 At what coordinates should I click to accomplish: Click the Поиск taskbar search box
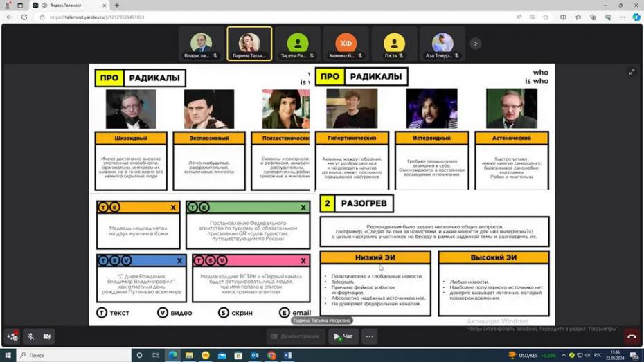click(x=74, y=355)
